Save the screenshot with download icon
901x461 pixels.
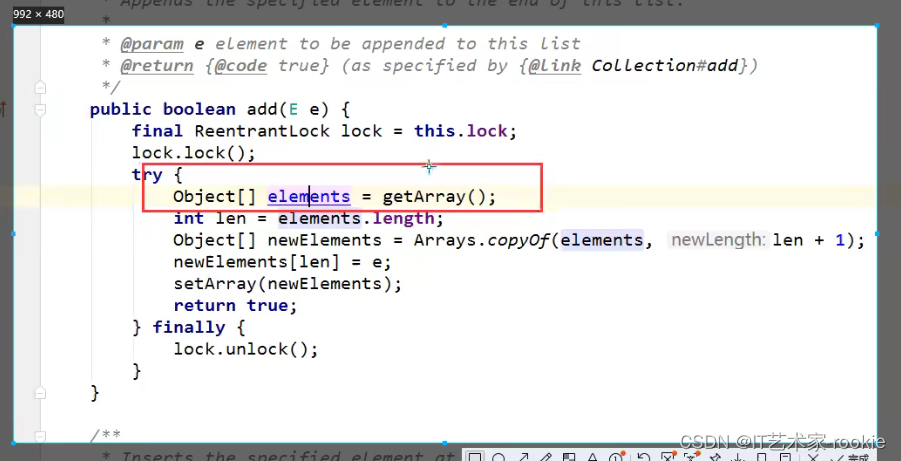[739, 458]
